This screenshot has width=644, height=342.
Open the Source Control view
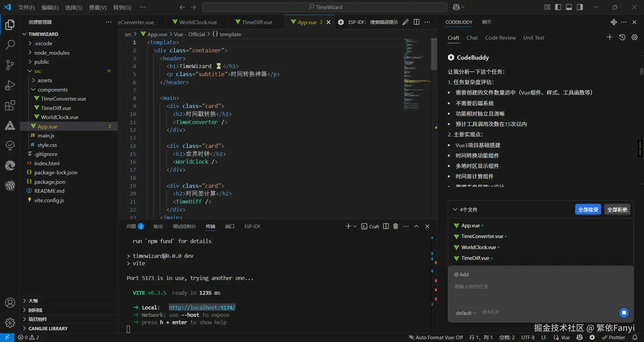click(10, 65)
